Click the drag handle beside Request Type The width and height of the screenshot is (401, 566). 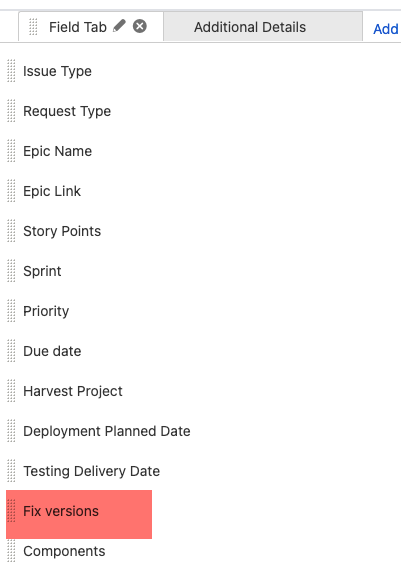[11, 111]
